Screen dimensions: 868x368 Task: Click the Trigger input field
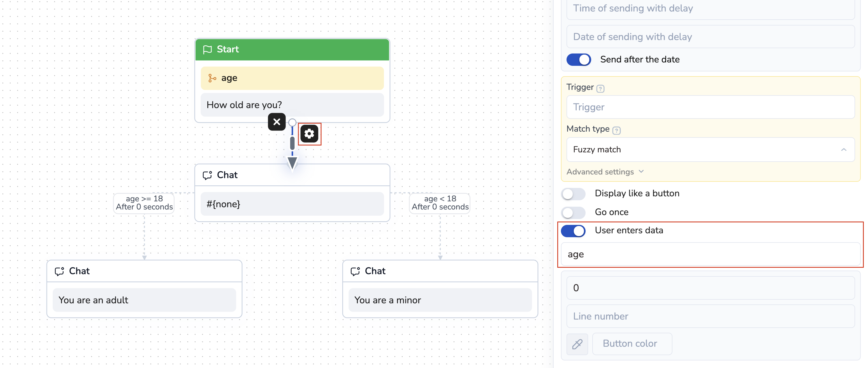tap(710, 107)
